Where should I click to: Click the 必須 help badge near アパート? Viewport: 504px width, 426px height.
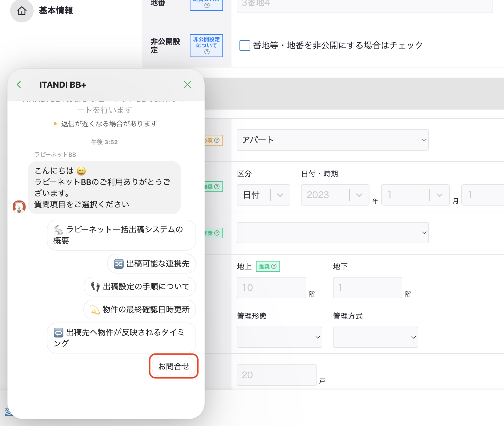[214, 140]
